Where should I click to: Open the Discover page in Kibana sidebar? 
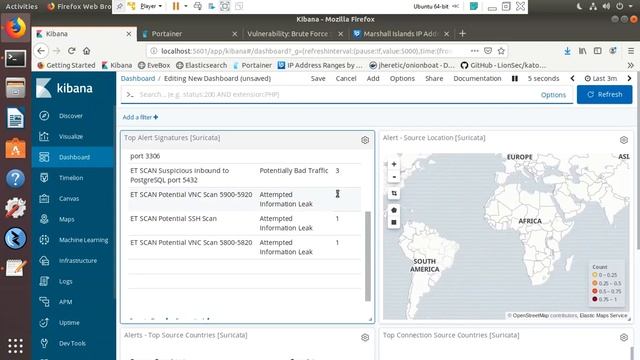(70, 116)
